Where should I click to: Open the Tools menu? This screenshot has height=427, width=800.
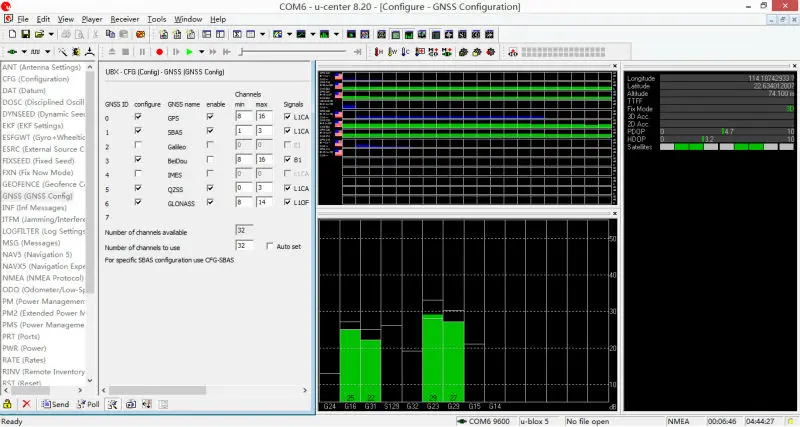pyautogui.click(x=157, y=19)
